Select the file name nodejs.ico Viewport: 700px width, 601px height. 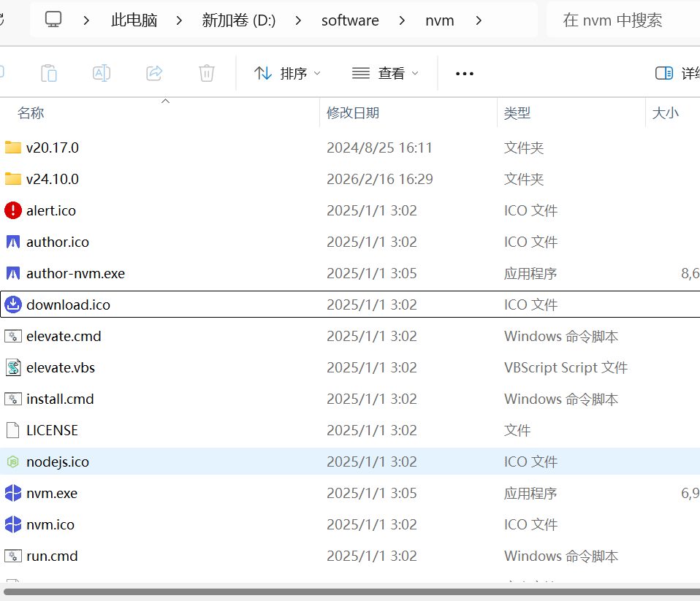58,462
